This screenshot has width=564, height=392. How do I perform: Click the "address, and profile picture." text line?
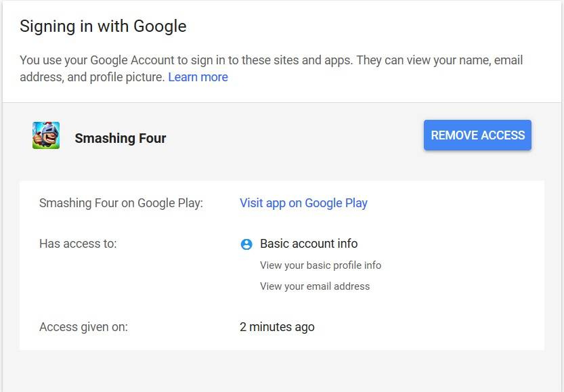[92, 77]
